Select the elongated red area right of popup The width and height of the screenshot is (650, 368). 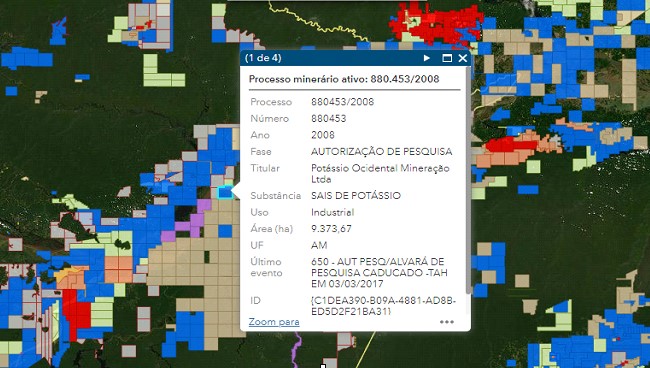(x=512, y=145)
